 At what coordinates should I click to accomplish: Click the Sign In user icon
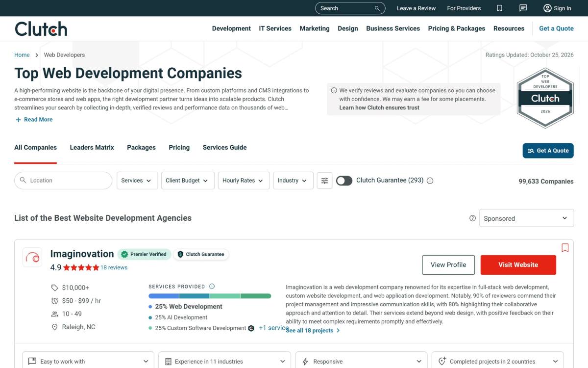(x=548, y=8)
